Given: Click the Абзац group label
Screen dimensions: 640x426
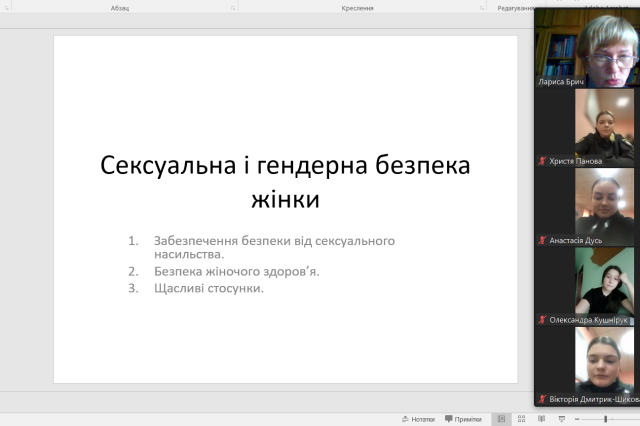Looking at the screenshot, I should tap(120, 8).
